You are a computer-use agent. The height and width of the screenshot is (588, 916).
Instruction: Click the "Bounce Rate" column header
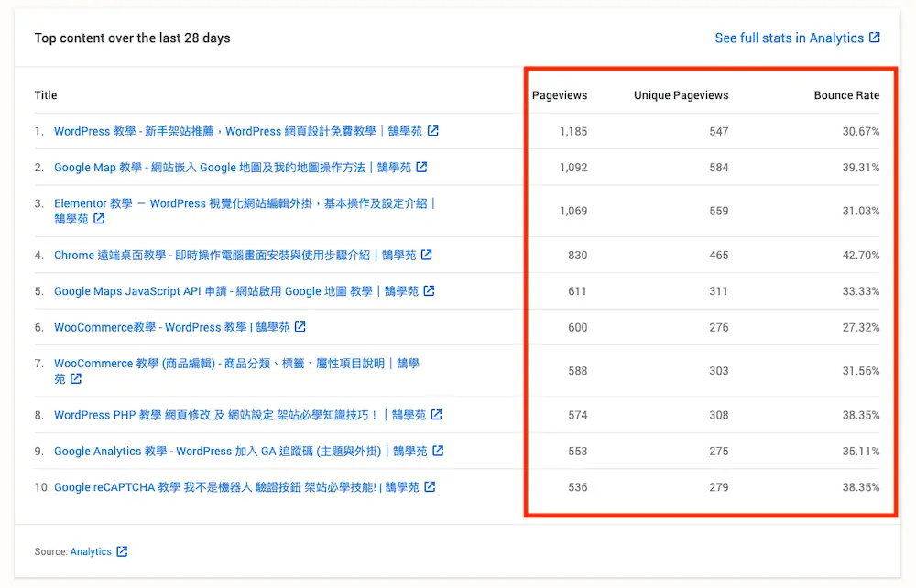tap(846, 95)
